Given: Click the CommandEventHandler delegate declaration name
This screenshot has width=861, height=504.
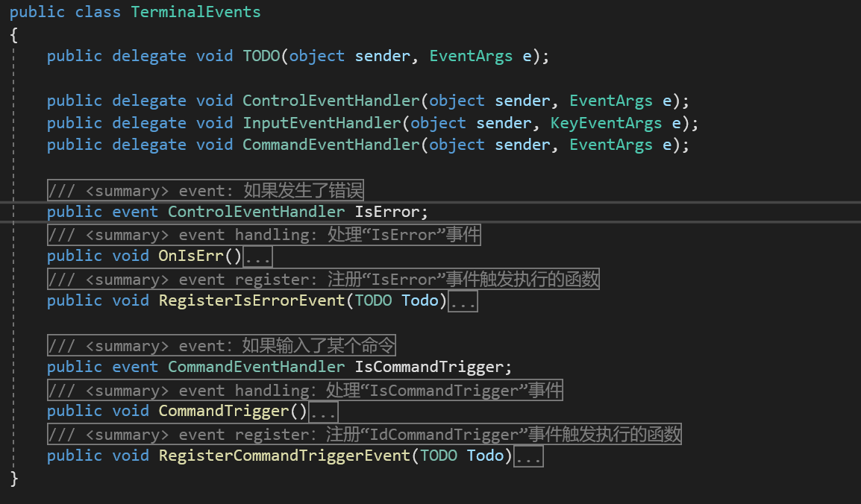Looking at the screenshot, I should click(x=331, y=145).
